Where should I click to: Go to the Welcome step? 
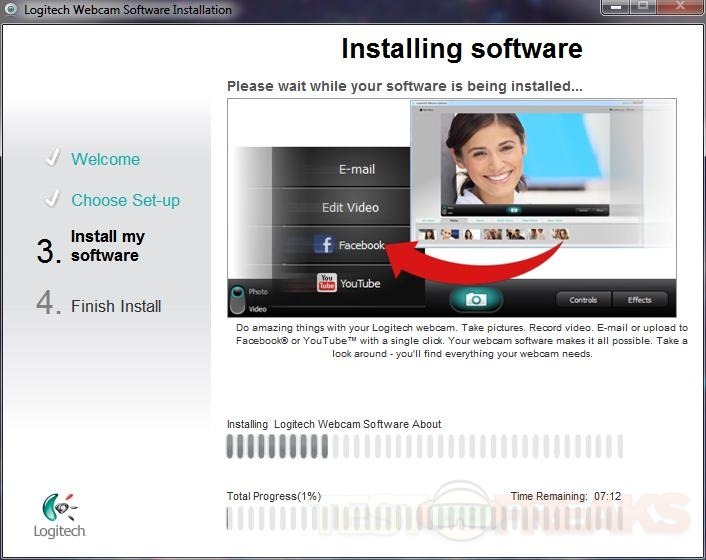(x=105, y=159)
